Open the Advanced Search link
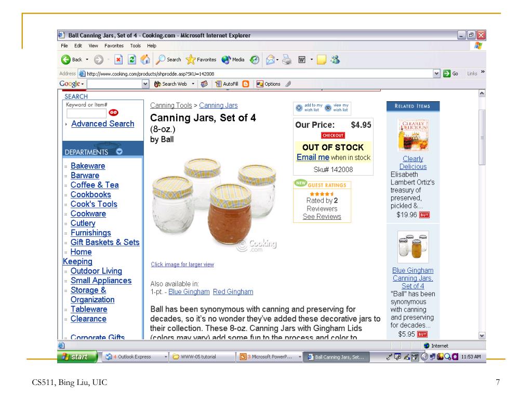 [x=103, y=124]
